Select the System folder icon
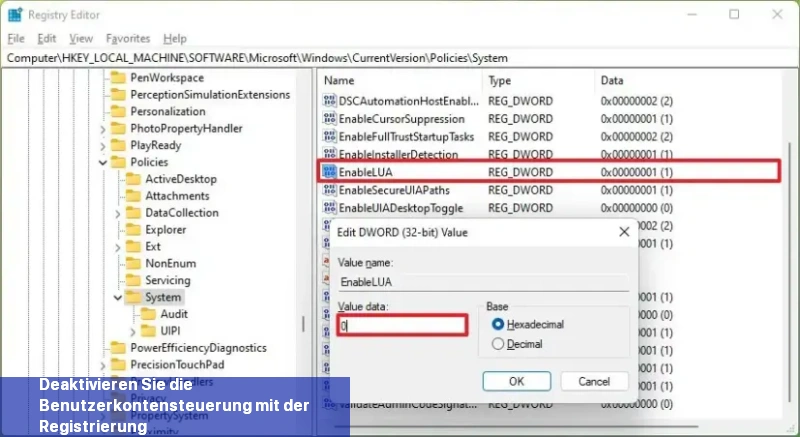 point(133,297)
